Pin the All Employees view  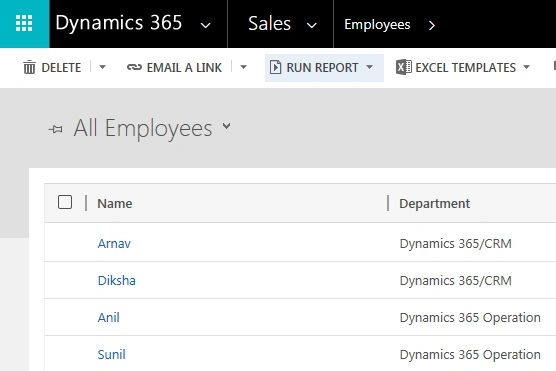pyautogui.click(x=56, y=129)
